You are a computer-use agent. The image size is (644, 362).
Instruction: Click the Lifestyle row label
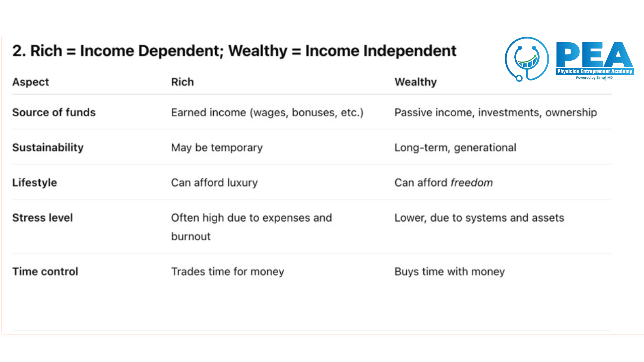(34, 183)
